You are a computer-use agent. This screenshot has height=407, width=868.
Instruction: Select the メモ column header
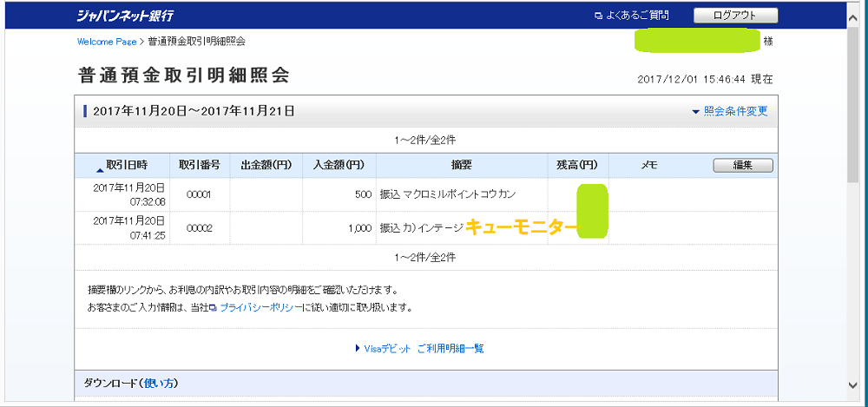648,165
